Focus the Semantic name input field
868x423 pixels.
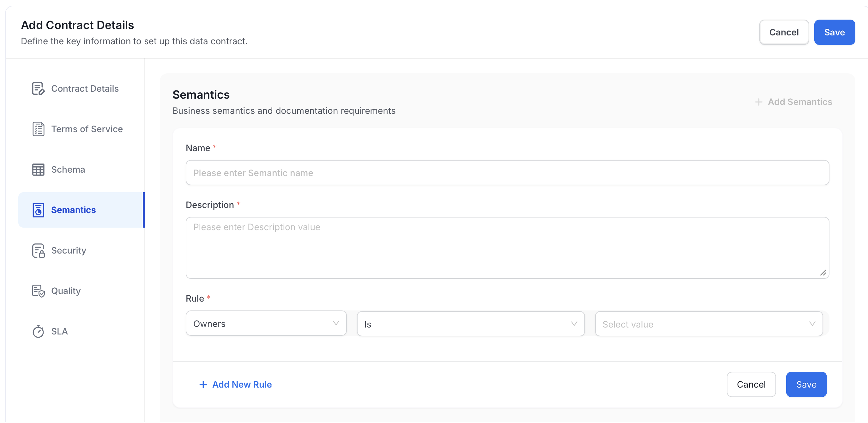507,173
